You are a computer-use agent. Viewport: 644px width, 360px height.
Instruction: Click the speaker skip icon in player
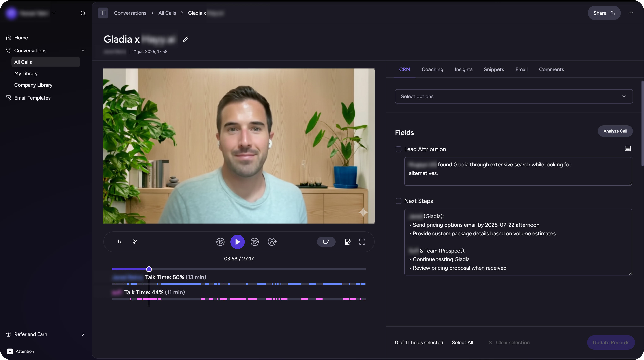coord(272,242)
